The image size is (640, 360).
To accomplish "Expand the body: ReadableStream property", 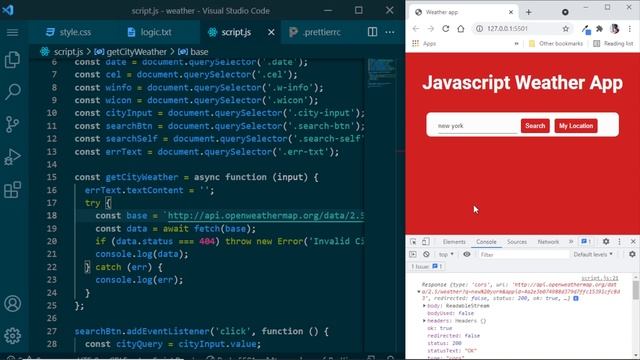I will (x=424, y=306).
